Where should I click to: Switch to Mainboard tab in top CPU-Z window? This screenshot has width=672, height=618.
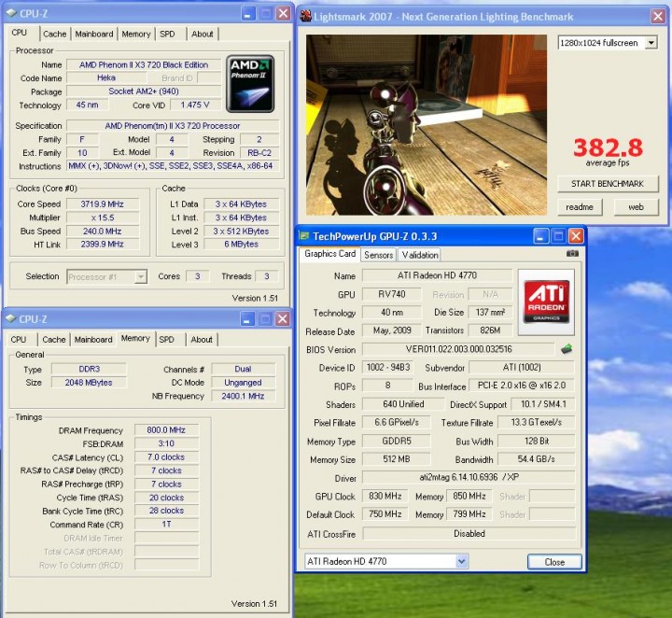[x=94, y=34]
